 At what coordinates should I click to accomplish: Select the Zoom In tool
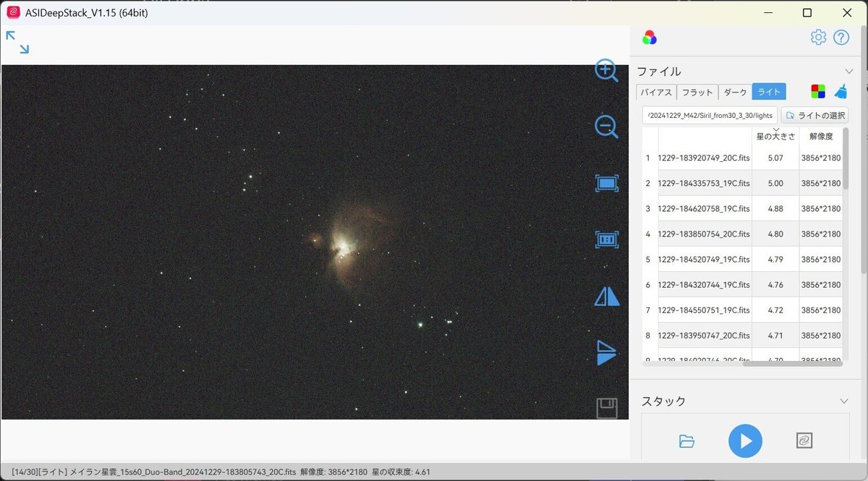click(607, 72)
